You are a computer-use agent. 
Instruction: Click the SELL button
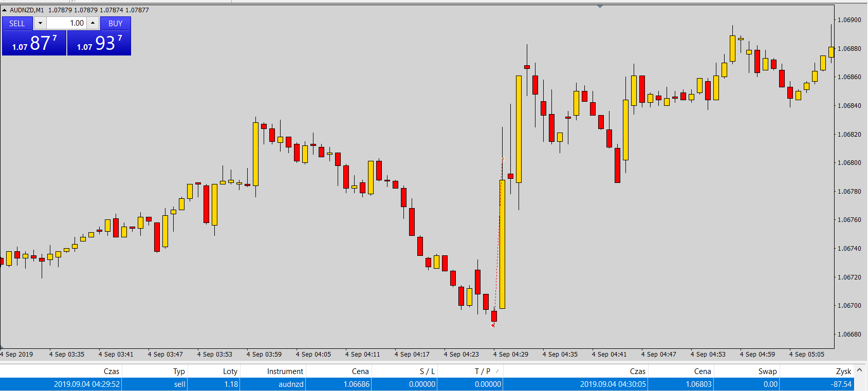tap(17, 23)
